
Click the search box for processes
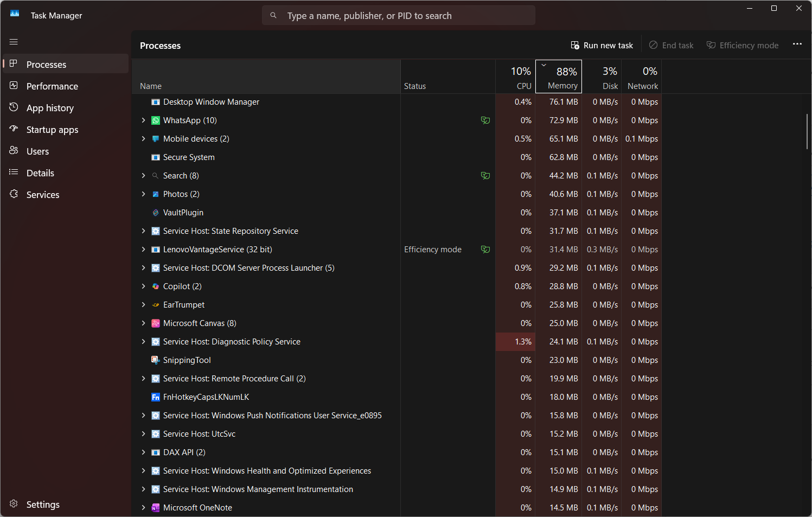(399, 16)
